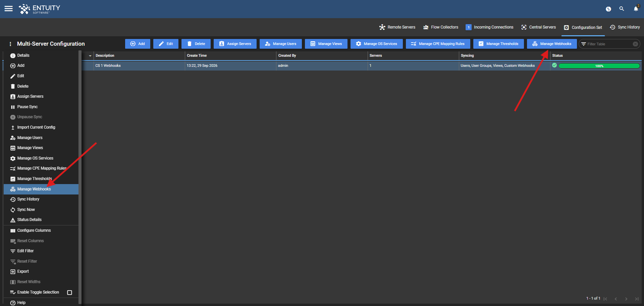
Task: Select Manage Webhooks in the side menu
Action: coord(41,189)
